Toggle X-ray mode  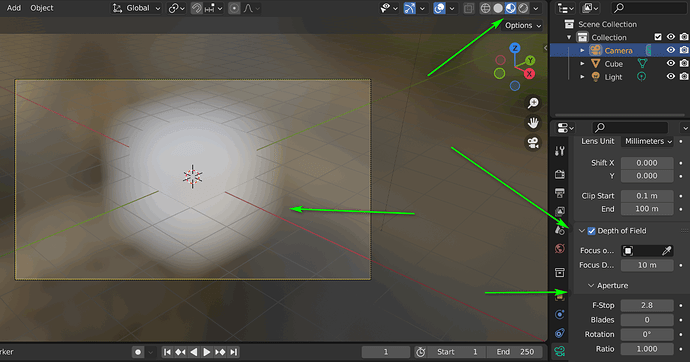(469, 8)
